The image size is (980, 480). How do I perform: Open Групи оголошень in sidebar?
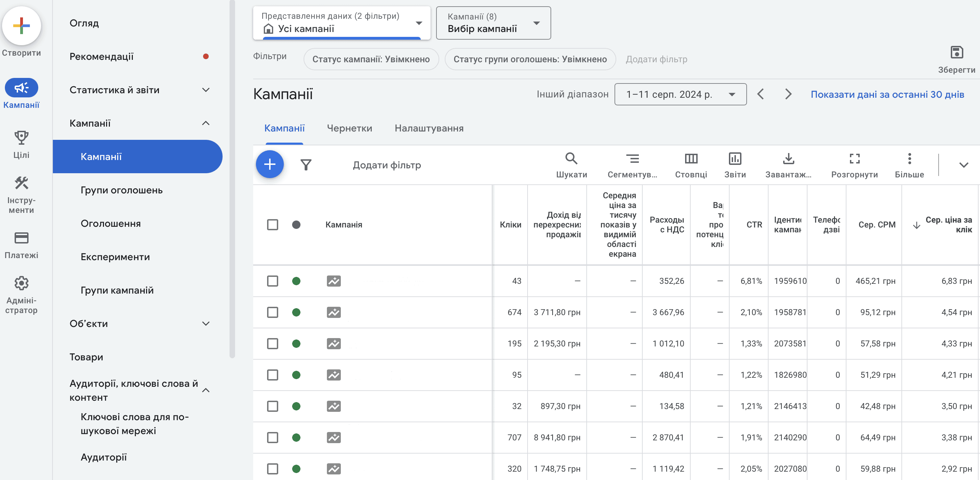tap(121, 190)
